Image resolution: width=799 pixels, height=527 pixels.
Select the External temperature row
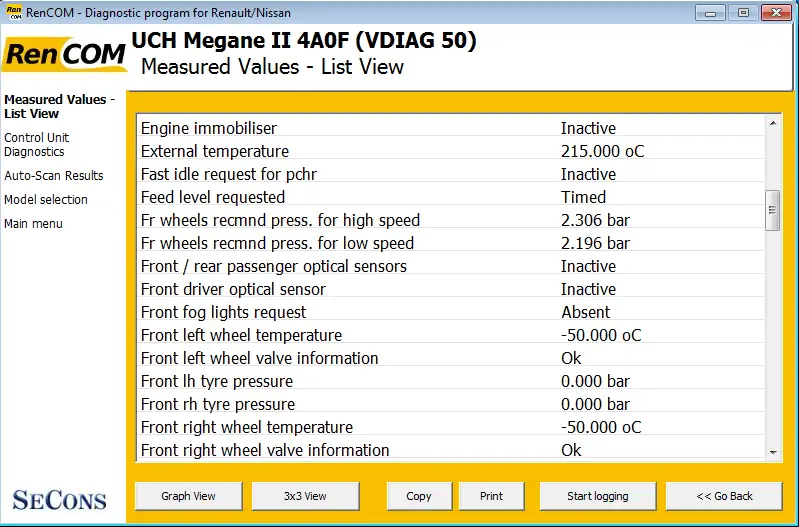451,151
